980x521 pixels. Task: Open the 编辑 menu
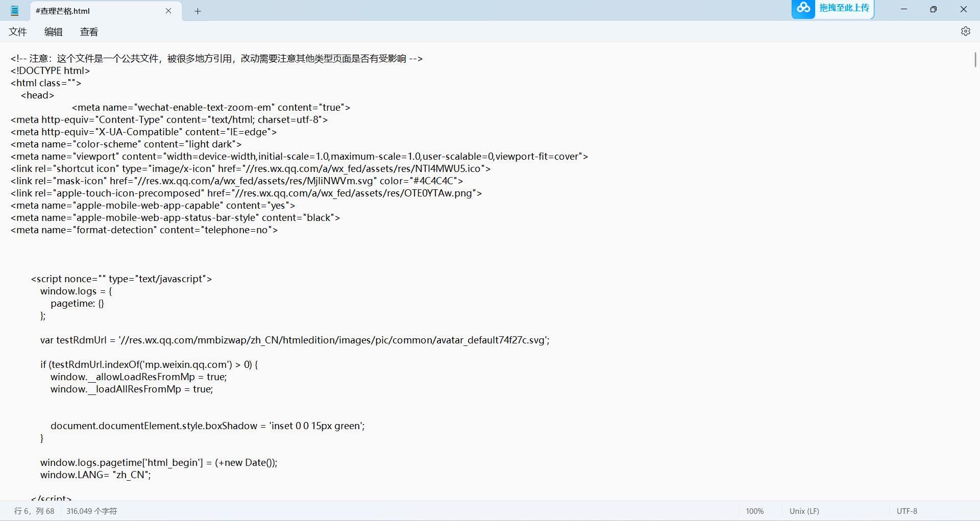(54, 32)
